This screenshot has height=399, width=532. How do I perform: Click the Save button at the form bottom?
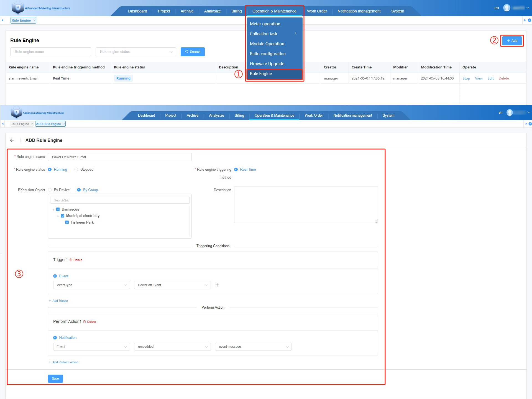55,378
